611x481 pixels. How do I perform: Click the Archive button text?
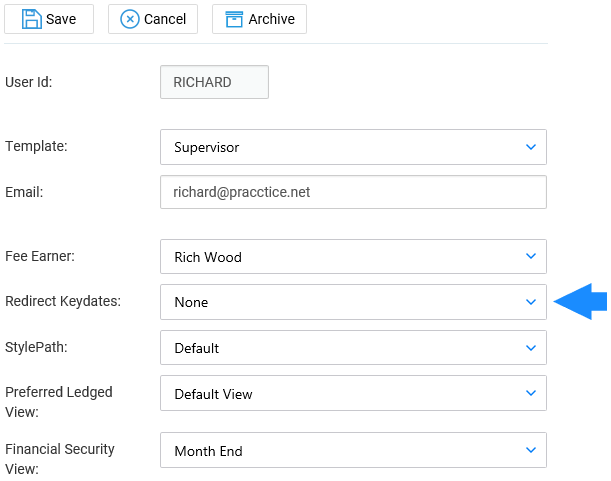coord(272,19)
